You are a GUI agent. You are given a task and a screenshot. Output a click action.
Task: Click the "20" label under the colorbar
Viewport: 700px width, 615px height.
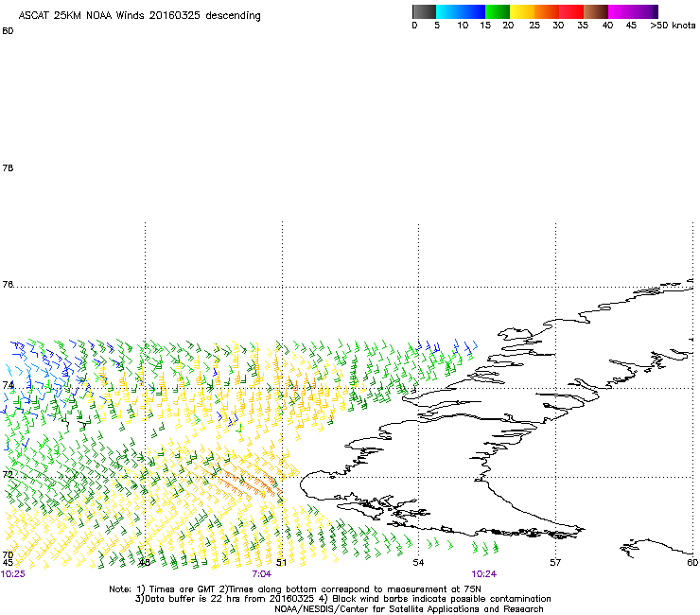point(508,26)
